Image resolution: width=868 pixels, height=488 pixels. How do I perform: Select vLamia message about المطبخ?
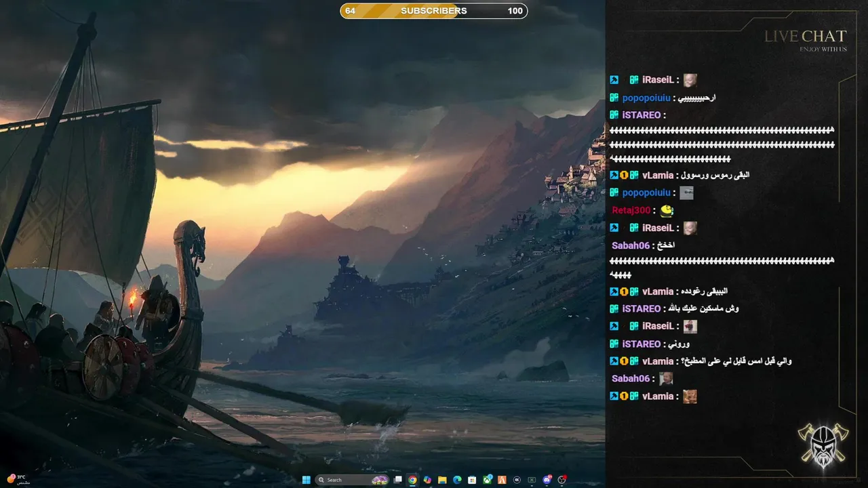[701, 361]
